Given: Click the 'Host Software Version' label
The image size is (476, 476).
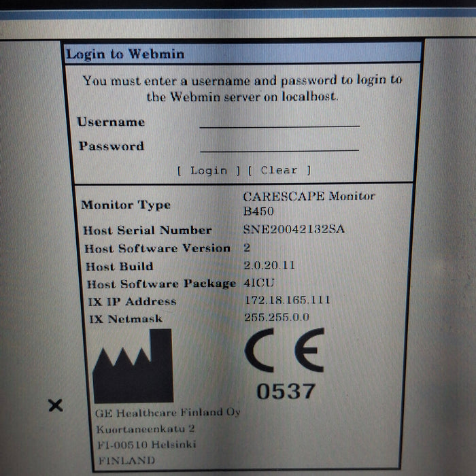Looking at the screenshot, I should [157, 248].
